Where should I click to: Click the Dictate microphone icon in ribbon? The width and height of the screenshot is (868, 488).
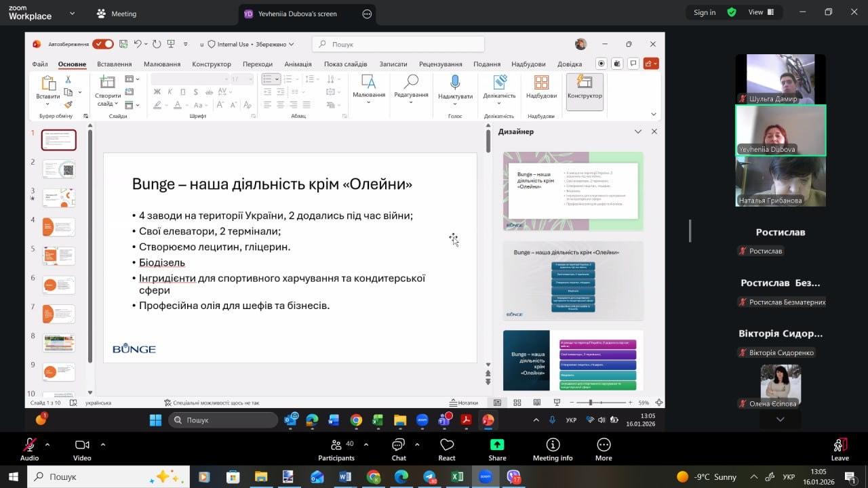coord(455,83)
